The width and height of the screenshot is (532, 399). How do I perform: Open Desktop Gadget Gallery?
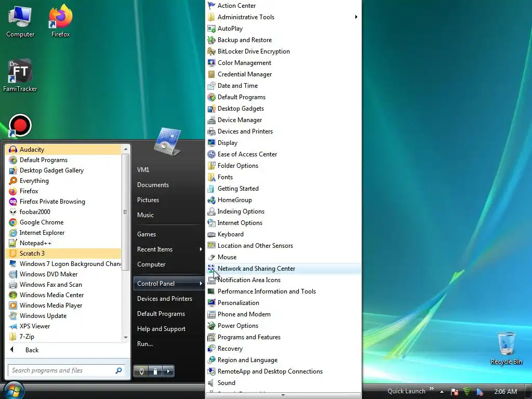[63, 170]
